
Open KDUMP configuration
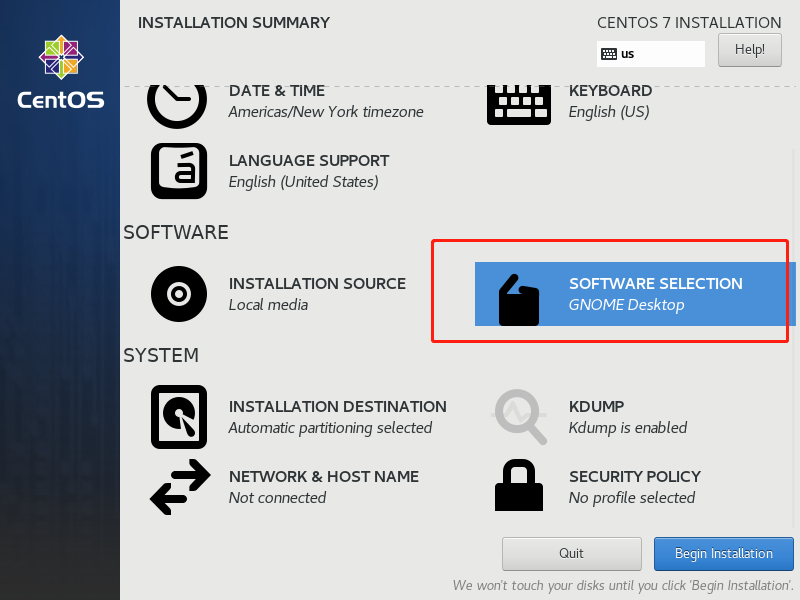click(x=596, y=407)
